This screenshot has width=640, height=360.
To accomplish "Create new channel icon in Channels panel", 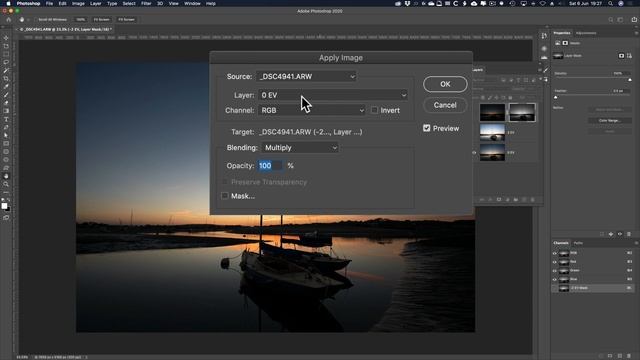I will [620, 356].
